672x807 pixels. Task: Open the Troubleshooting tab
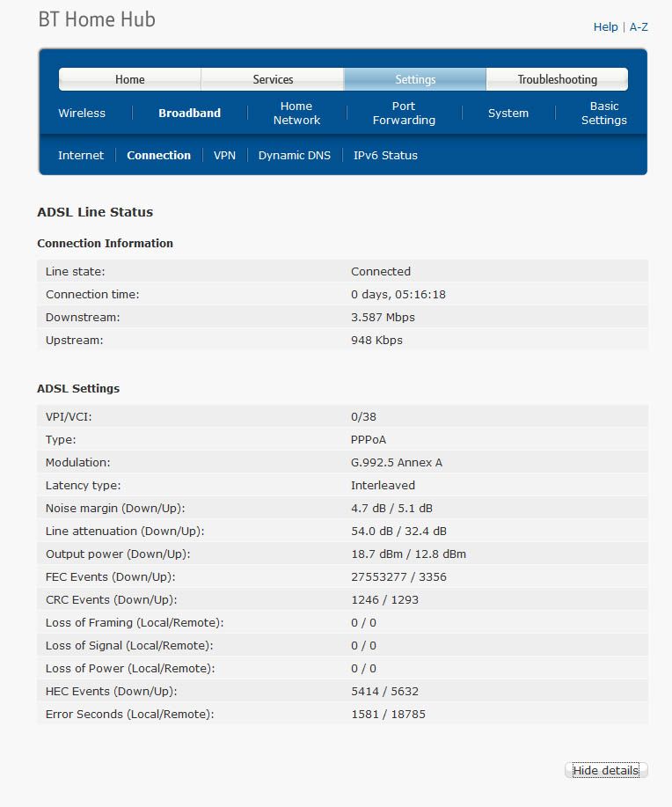pyautogui.click(x=558, y=79)
